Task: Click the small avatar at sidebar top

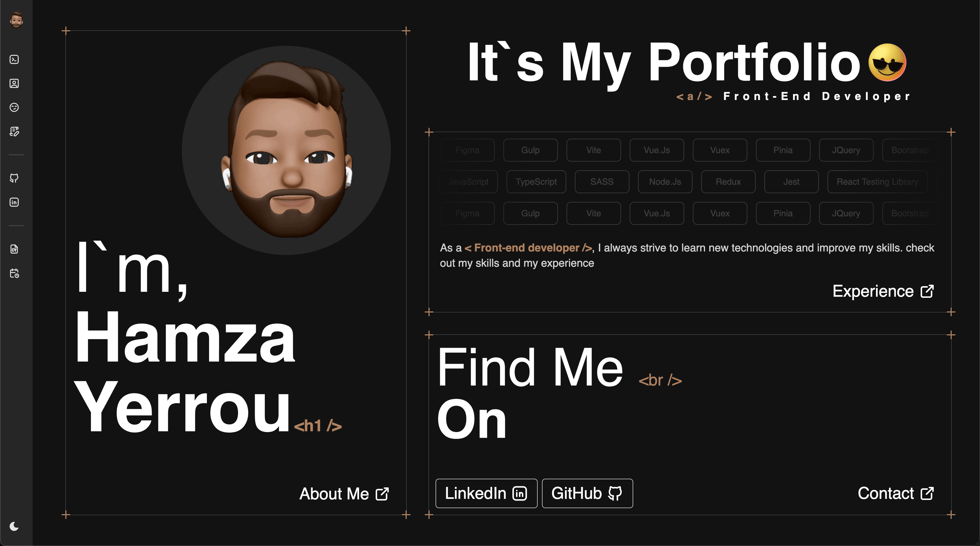Action: tap(16, 20)
